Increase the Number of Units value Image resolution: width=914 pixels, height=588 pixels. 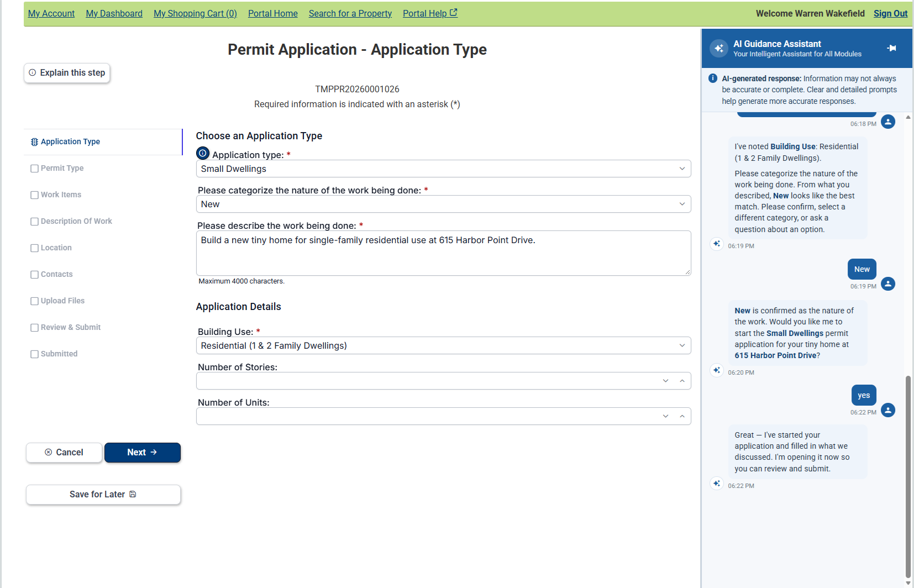pyautogui.click(x=682, y=416)
